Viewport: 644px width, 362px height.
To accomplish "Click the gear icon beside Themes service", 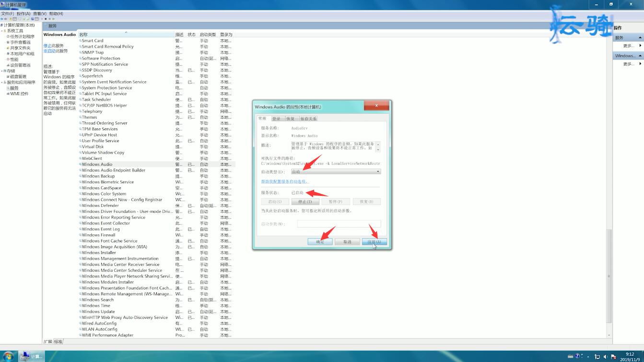I will [x=80, y=117].
